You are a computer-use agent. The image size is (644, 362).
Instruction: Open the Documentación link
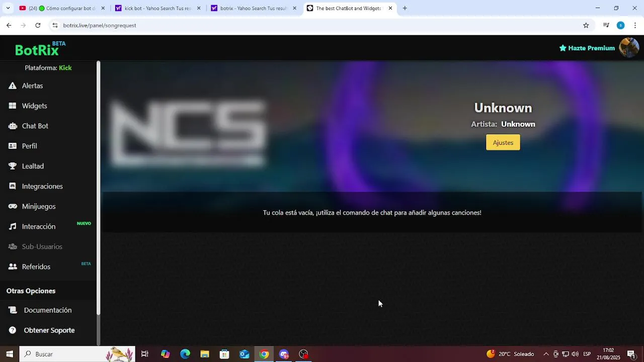tap(48, 310)
